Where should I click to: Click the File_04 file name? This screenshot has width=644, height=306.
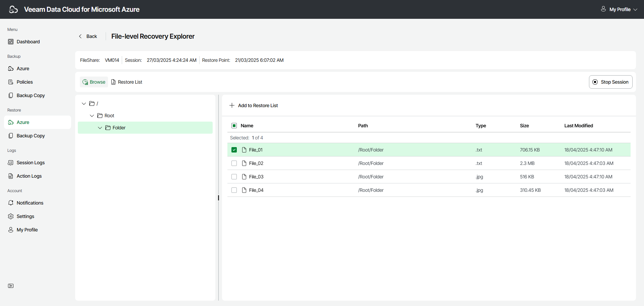[256, 190]
